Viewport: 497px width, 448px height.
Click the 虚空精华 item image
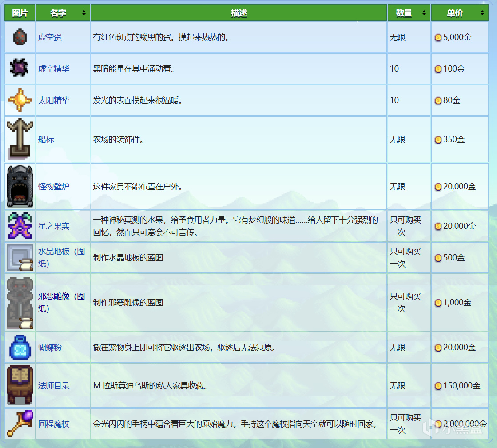click(20, 68)
